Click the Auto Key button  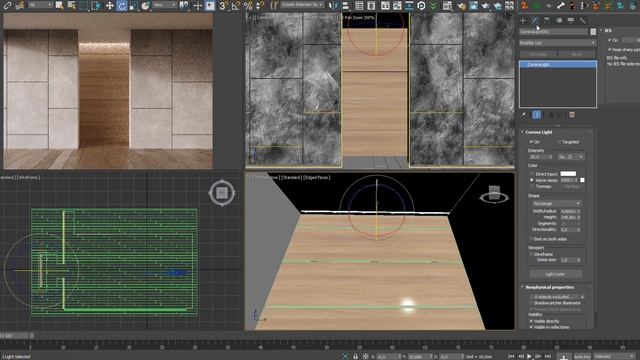pos(582,356)
